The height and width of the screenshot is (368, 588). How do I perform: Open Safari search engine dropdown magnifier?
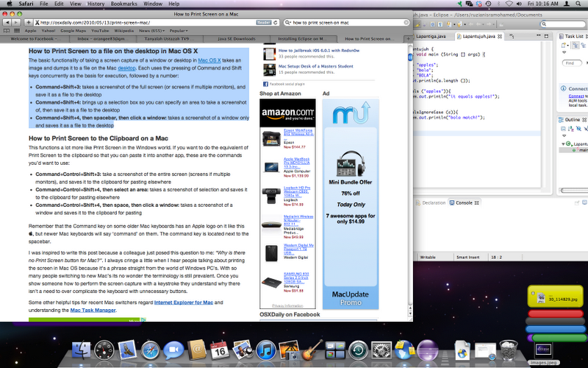pyautogui.click(x=287, y=23)
